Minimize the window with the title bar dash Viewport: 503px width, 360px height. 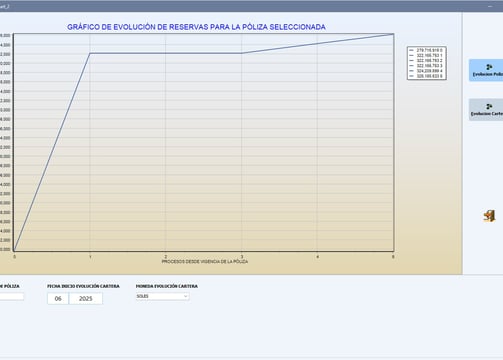click(x=490, y=6)
